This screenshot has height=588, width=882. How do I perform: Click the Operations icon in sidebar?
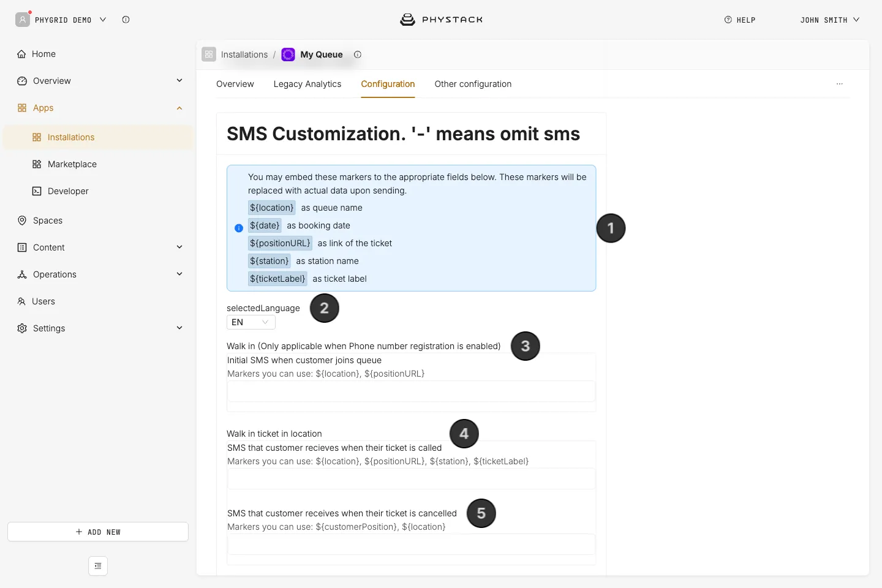pos(22,274)
